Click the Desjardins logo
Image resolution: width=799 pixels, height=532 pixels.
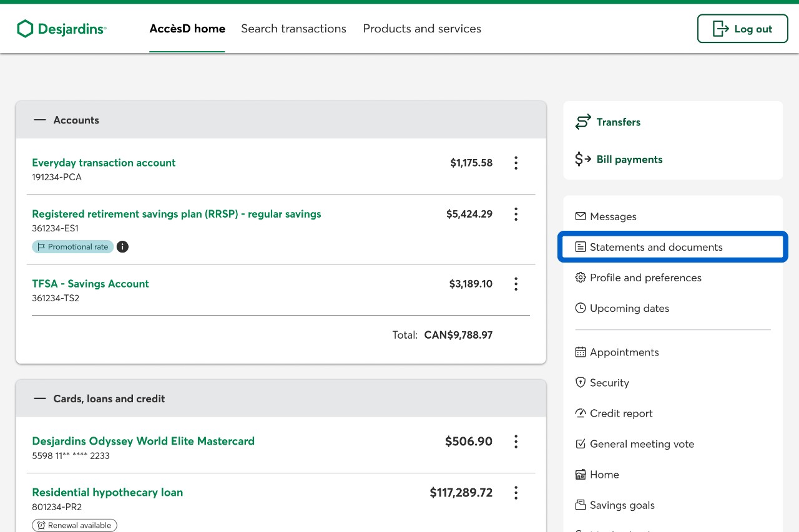[61, 29]
